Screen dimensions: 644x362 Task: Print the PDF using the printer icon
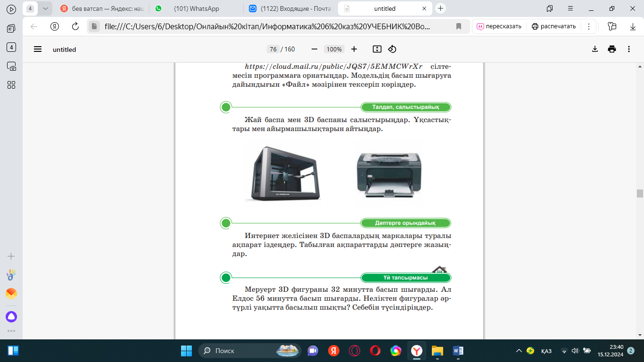tap(612, 49)
